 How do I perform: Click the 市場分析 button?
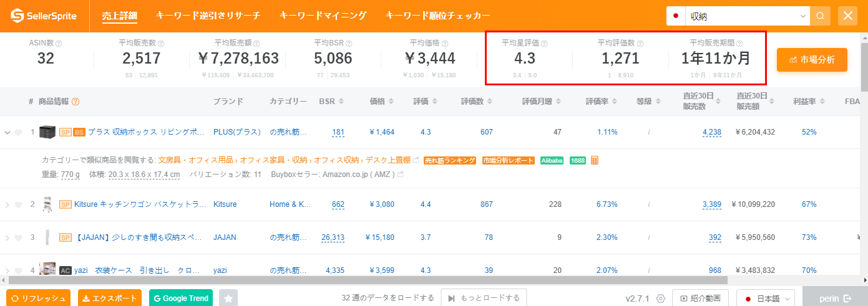(812, 60)
